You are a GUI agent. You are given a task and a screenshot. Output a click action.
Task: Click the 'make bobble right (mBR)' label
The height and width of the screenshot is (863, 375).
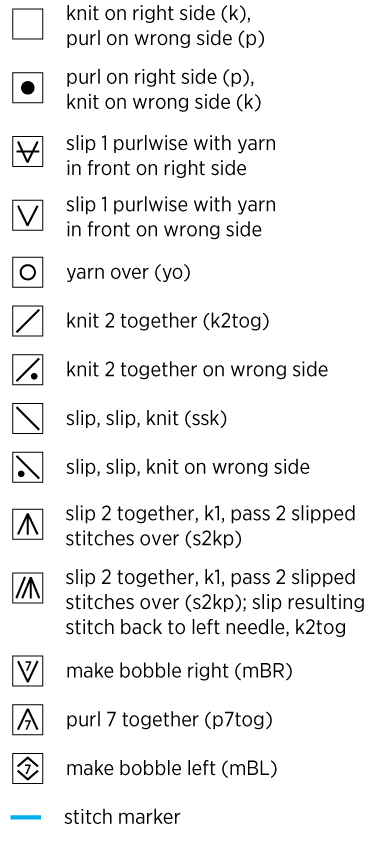click(x=179, y=671)
